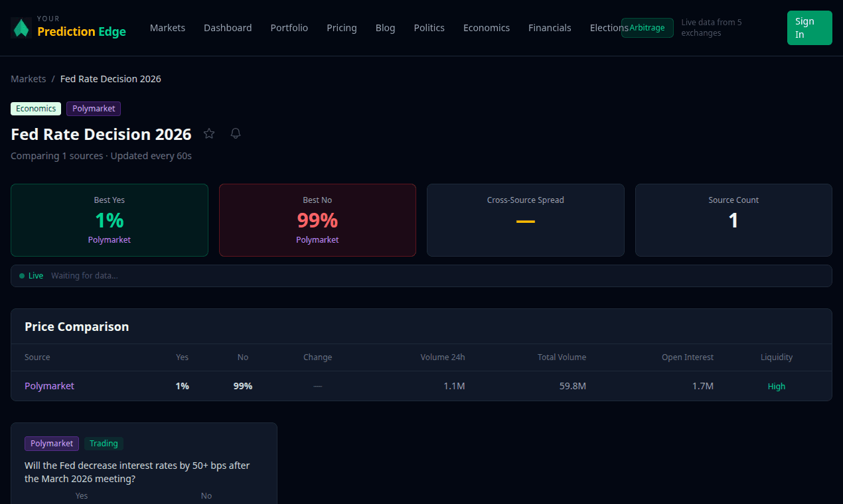Click the Sign In button

pos(809,28)
